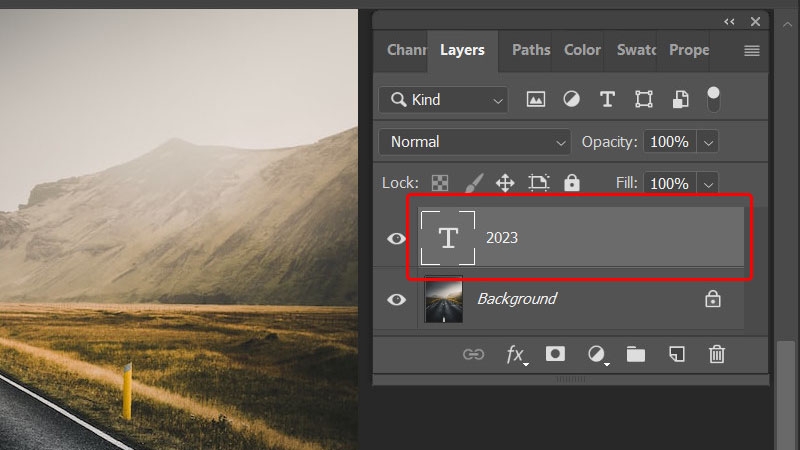800x450 pixels.
Task: Open the Kind filter dropdown
Action: [443, 99]
